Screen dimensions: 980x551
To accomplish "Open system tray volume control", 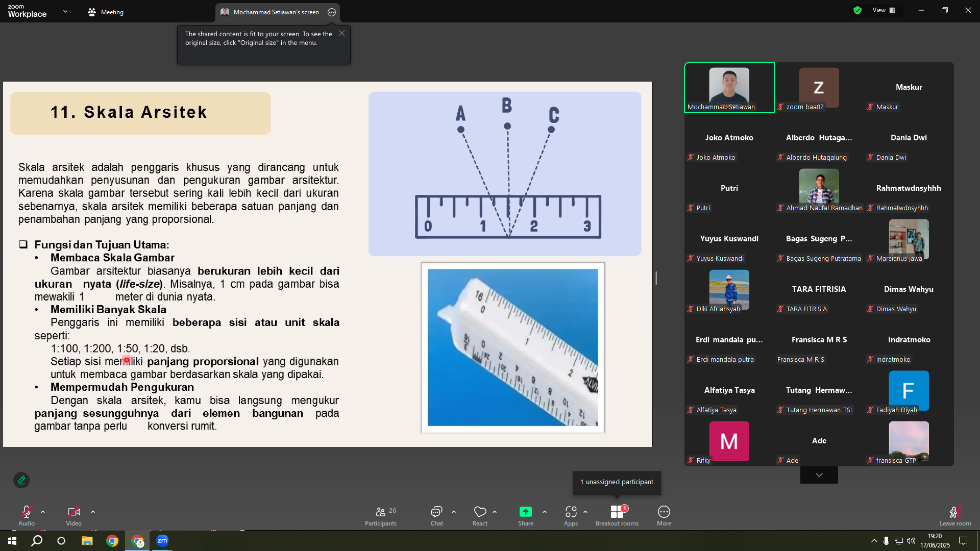I will 911,541.
